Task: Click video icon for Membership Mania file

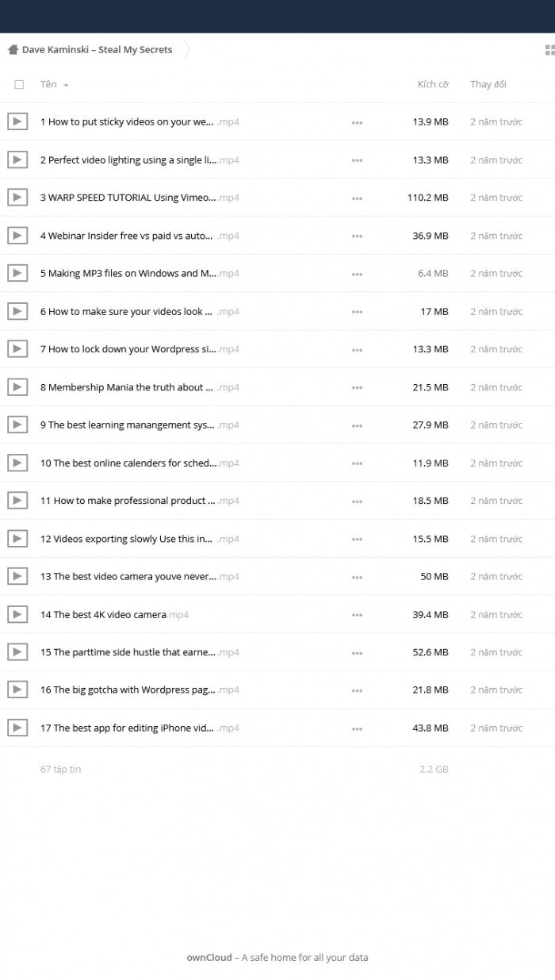Action: 17,387
